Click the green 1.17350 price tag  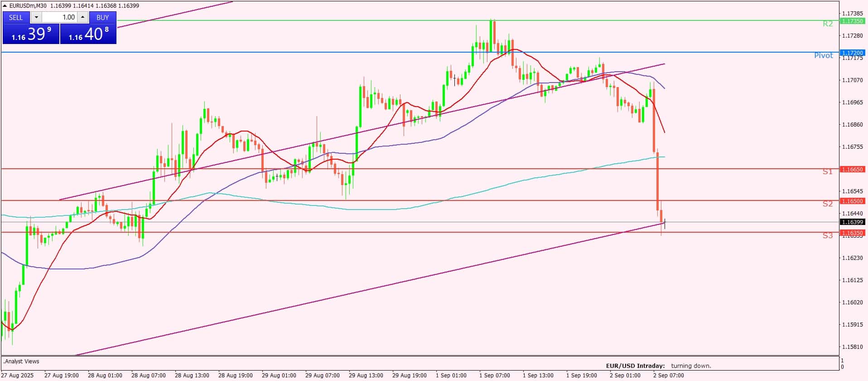pos(853,21)
